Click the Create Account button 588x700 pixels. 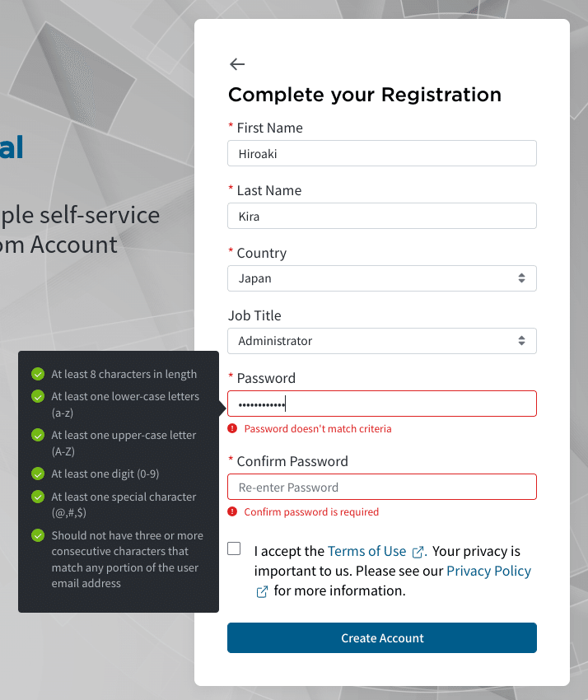click(382, 638)
